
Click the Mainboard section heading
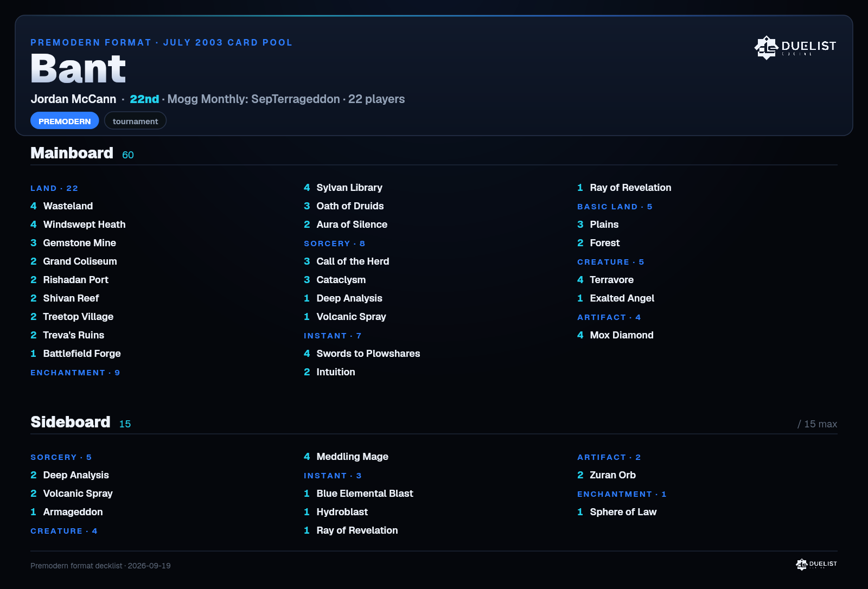coord(72,153)
